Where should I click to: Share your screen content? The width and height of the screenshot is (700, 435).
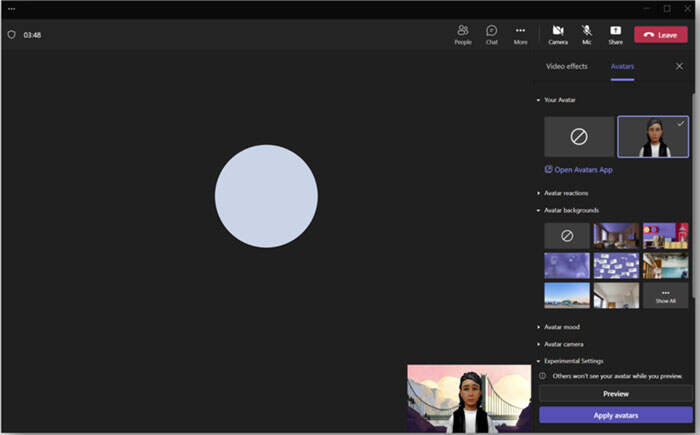[x=615, y=34]
